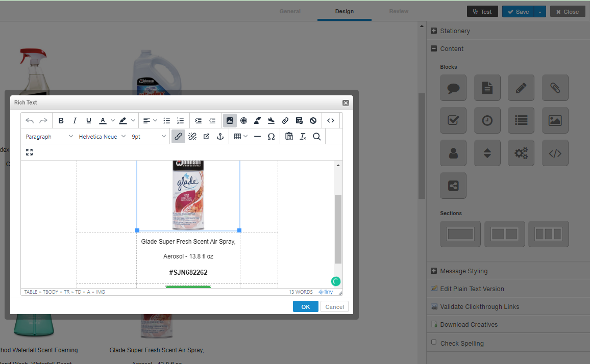Screen dimensions: 590x364
Task: Open the highlight color dropdown arrow
Action: point(133,121)
